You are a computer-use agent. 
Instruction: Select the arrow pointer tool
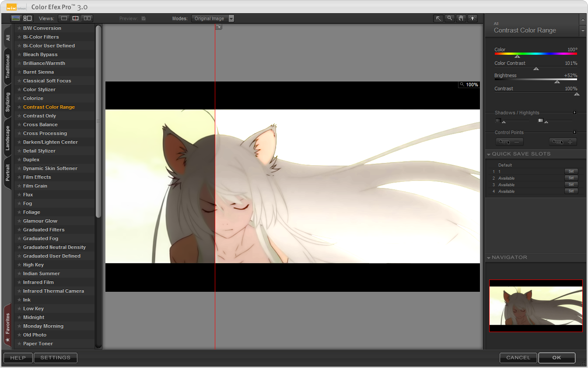438,18
